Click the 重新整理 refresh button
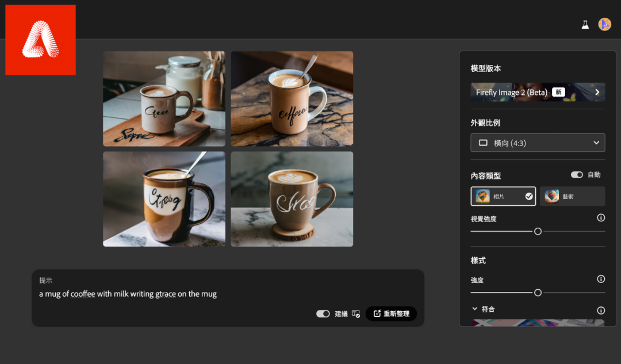 click(391, 314)
